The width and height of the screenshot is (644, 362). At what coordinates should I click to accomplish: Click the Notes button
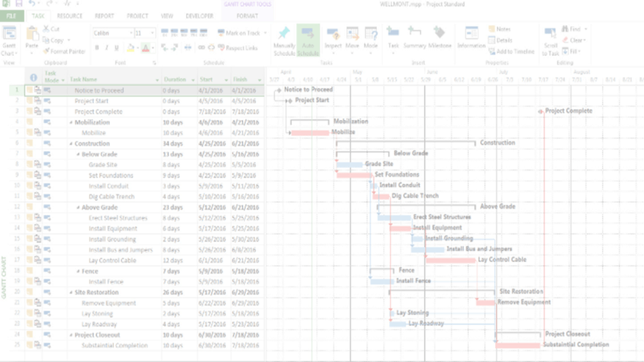pos(500,29)
